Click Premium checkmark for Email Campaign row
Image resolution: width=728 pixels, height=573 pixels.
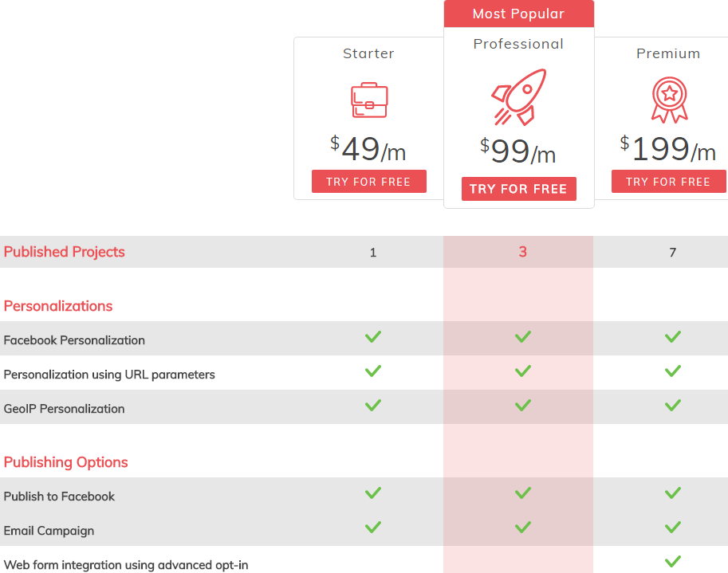(x=673, y=527)
